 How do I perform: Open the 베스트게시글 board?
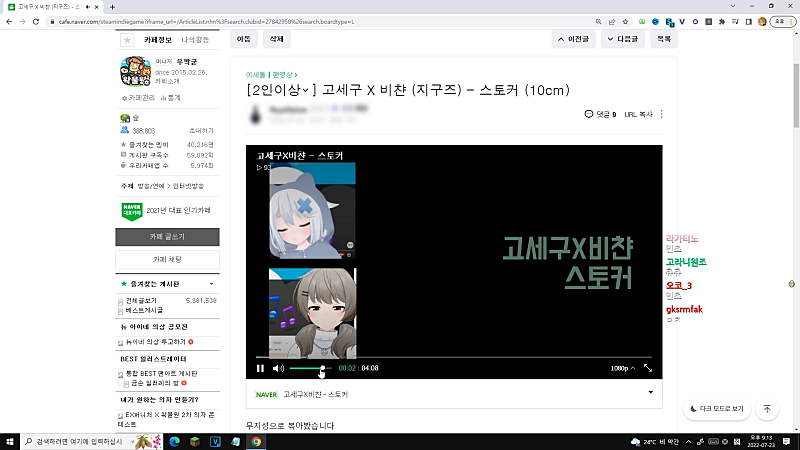(144, 310)
